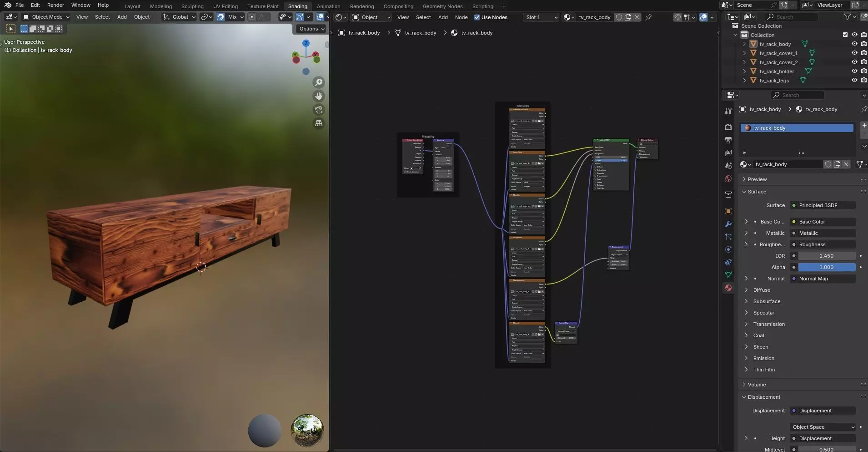The image size is (868, 452).
Task: Select the Tweak tool in viewport
Action: pyautogui.click(x=10, y=29)
